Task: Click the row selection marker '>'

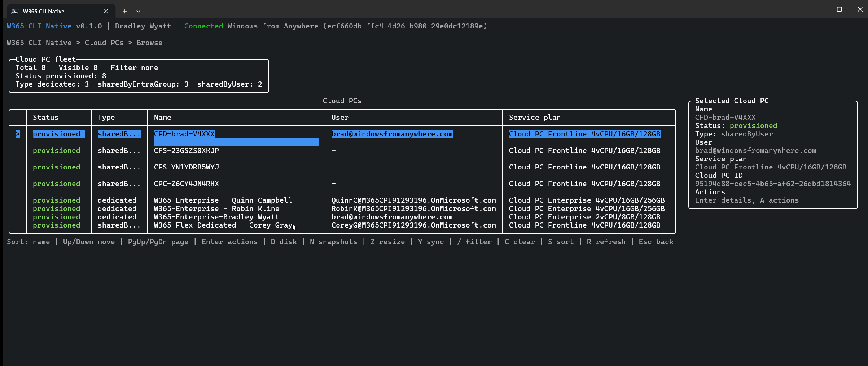Action: point(18,134)
